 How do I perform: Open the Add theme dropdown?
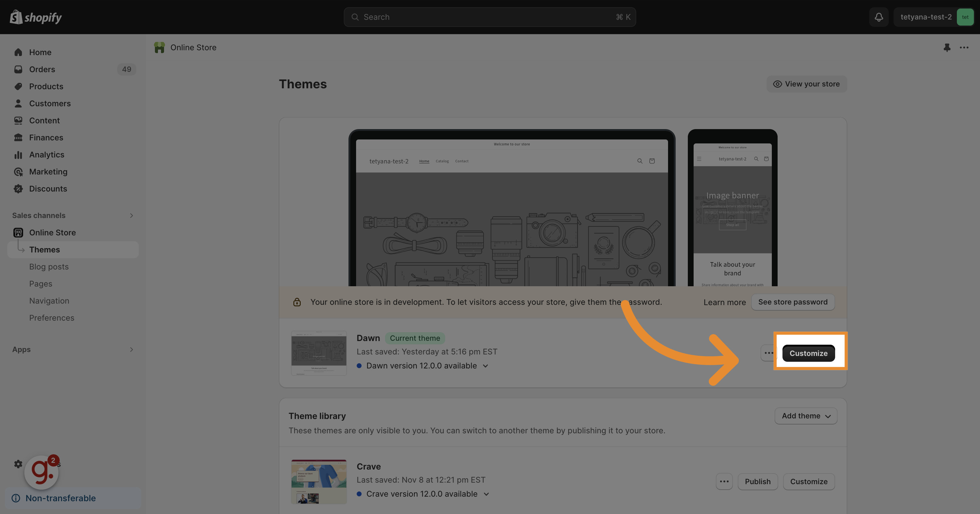806,416
